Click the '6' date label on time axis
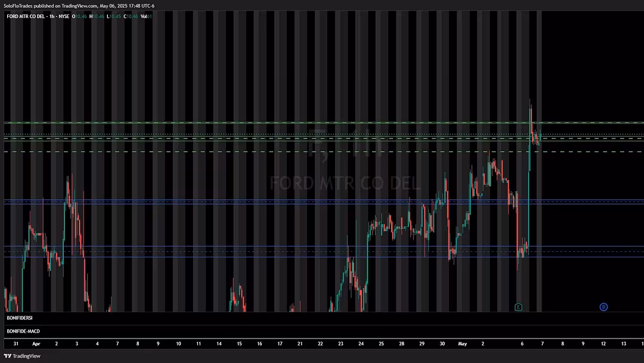644x363 pixels. (x=522, y=344)
